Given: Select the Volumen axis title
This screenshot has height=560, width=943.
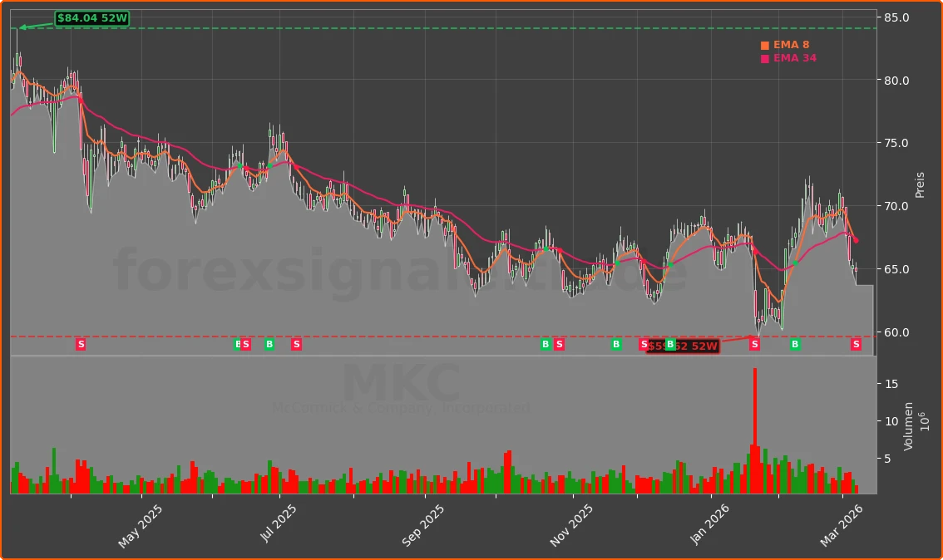Looking at the screenshot, I should pos(909,424).
